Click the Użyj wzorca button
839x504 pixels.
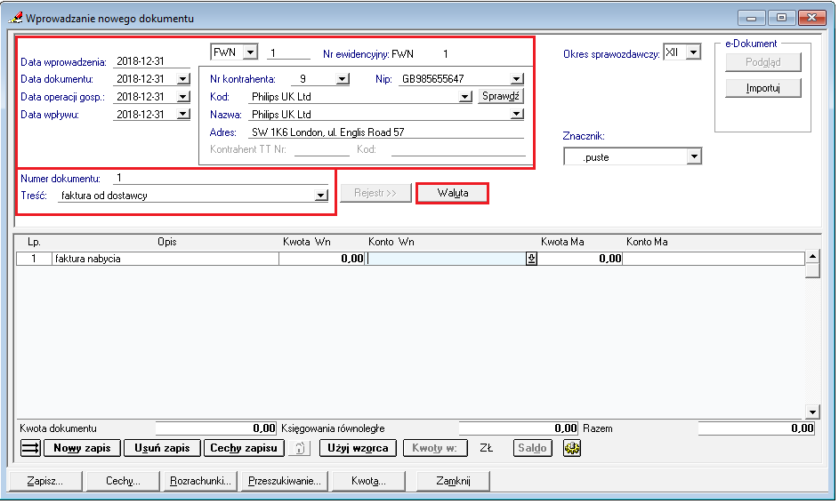pos(358,448)
